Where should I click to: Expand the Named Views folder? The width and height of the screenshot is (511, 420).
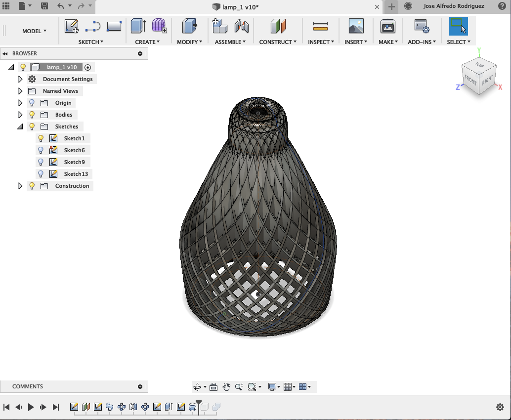coord(20,91)
